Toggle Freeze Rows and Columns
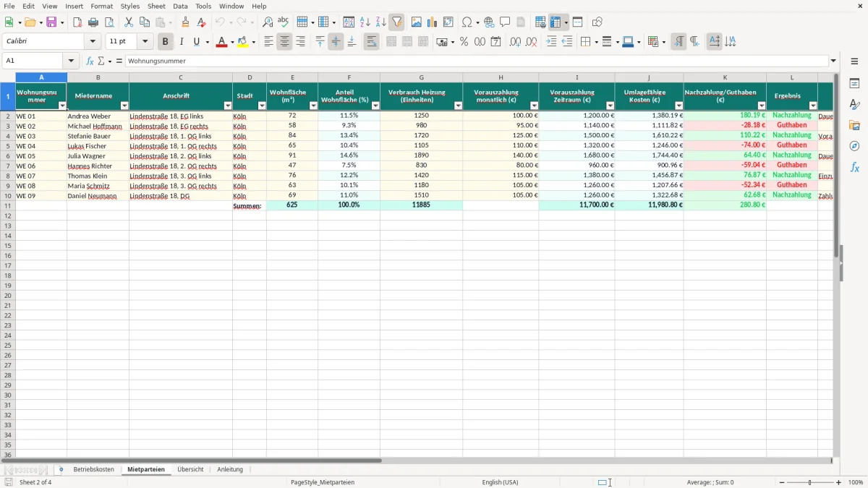 (556, 22)
